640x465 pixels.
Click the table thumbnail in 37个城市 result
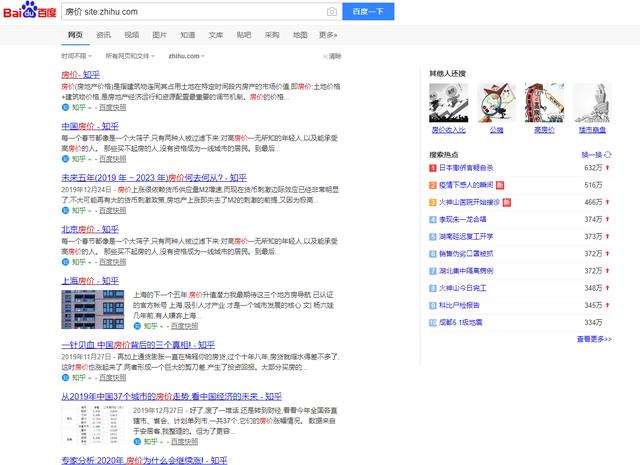[x=93, y=425]
